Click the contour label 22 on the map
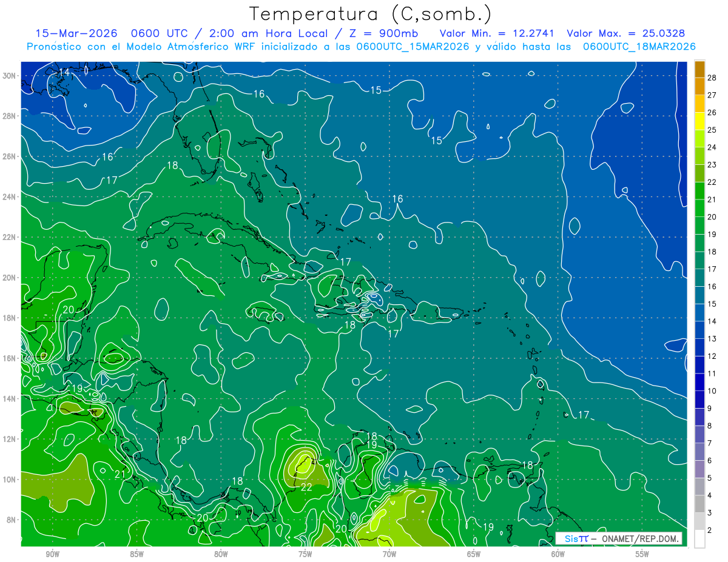Viewport: 728px width, 562px height. [x=306, y=487]
